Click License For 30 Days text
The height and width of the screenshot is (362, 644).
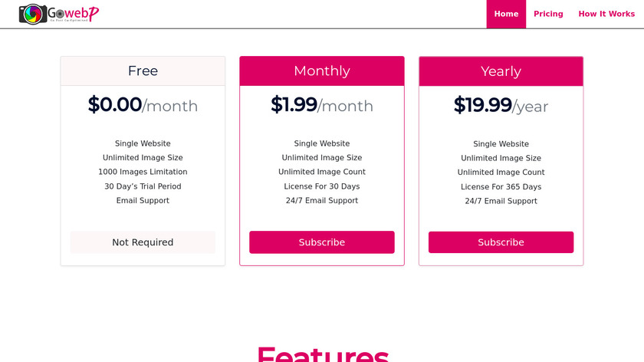(x=322, y=186)
